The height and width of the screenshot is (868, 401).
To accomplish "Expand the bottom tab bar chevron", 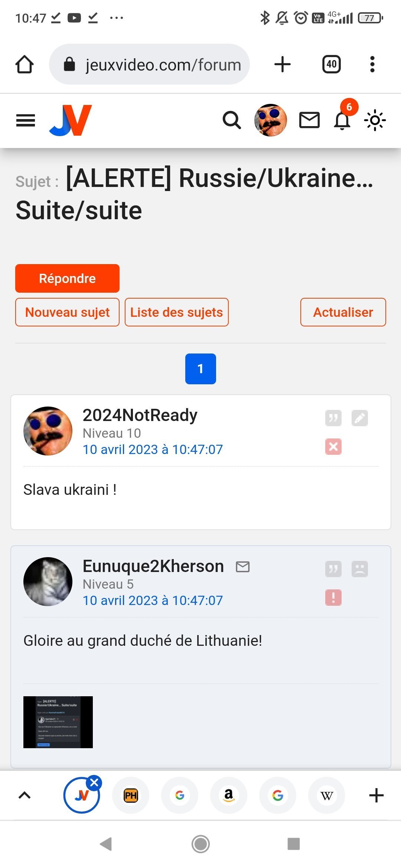I will click(25, 795).
